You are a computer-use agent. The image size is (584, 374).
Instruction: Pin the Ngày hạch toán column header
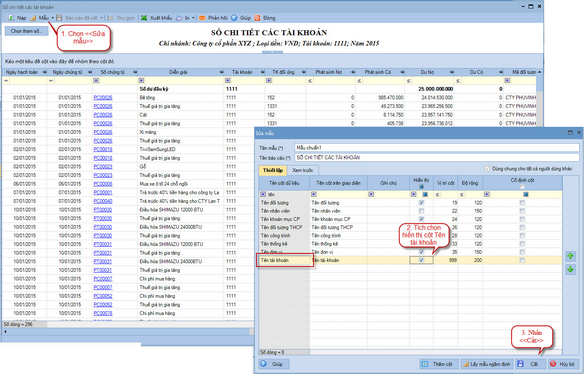click(x=45, y=72)
